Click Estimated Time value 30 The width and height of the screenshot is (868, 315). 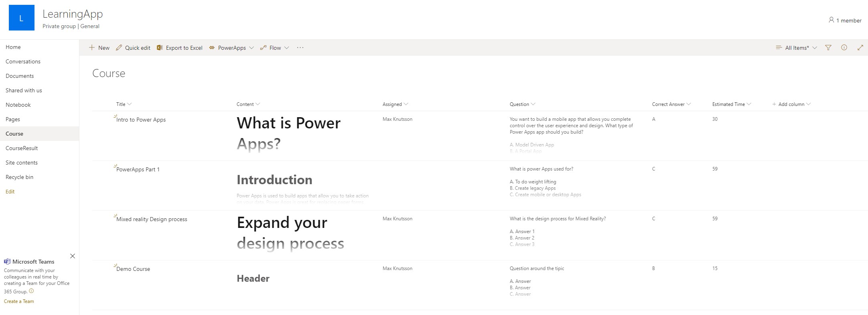pyautogui.click(x=715, y=119)
